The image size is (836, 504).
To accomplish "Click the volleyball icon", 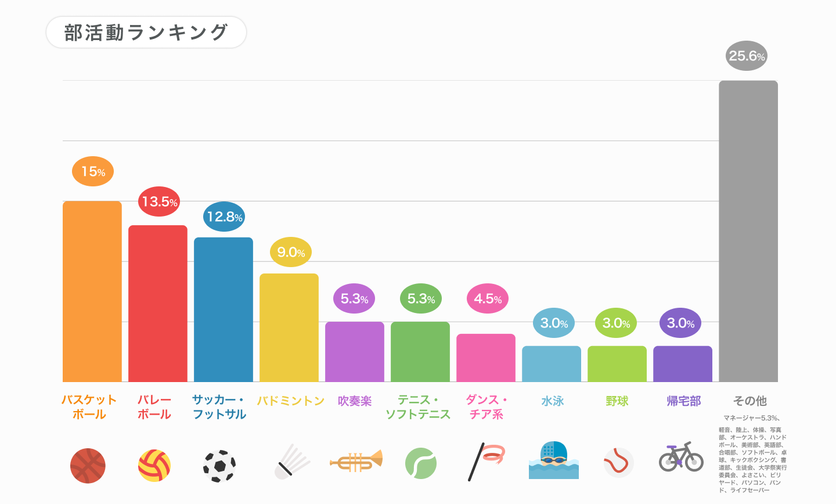I will tap(154, 465).
